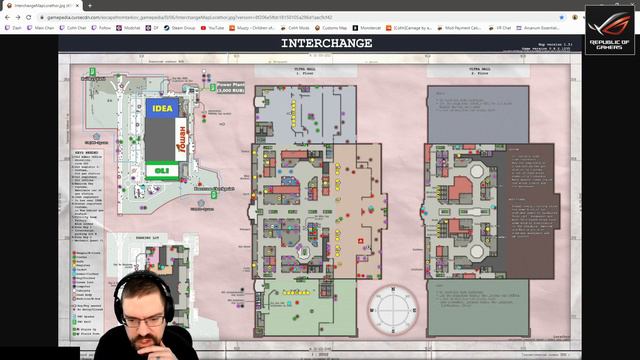This screenshot has height=360, width=640.
Task: Open the Customs Map bookmark
Action: click(331, 28)
